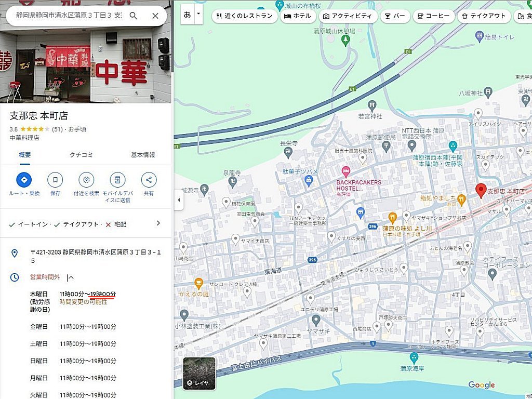This screenshot has height=399, width=532.
Task: Click 付近を検索 nearby search icon
Action: coord(87,180)
